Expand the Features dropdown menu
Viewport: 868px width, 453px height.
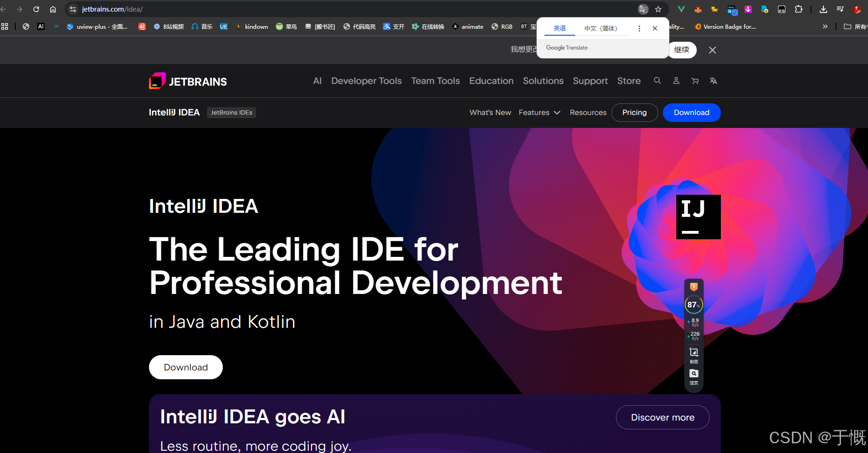pyautogui.click(x=539, y=113)
